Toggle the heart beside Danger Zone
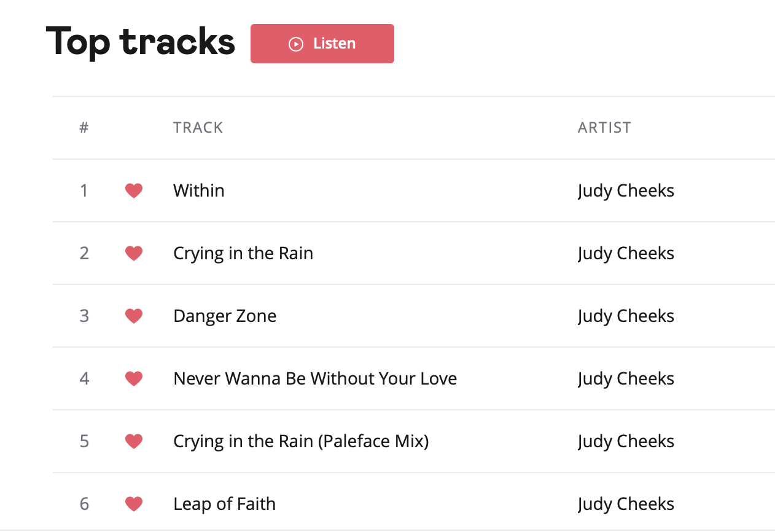 click(x=134, y=316)
